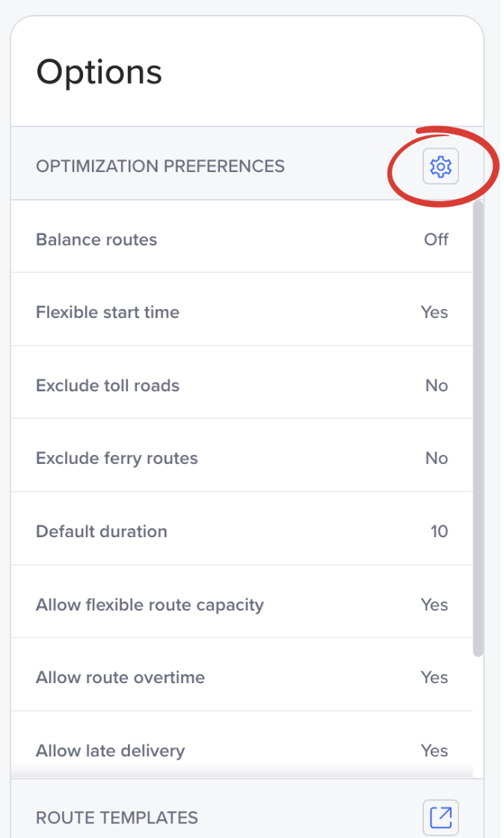
Task: Click the No value for Exclude toll roads
Action: pos(437,385)
